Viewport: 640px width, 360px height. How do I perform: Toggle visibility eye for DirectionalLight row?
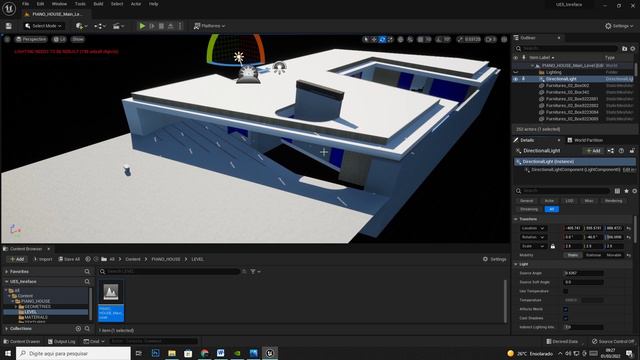[x=516, y=79]
